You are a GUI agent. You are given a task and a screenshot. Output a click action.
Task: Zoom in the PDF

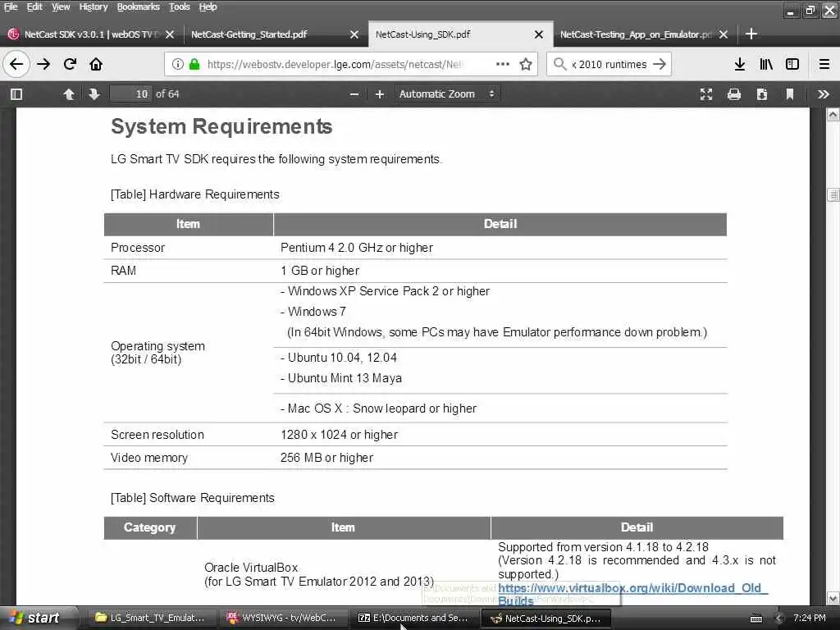[380, 94]
